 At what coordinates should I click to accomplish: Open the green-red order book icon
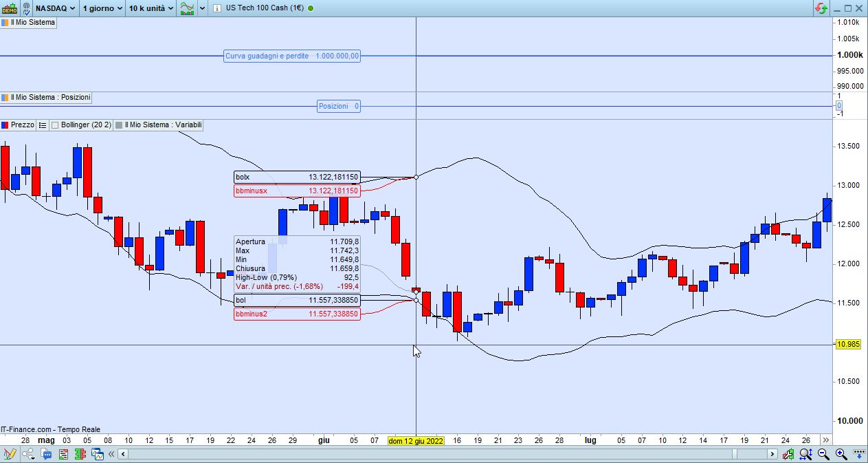(x=80, y=454)
